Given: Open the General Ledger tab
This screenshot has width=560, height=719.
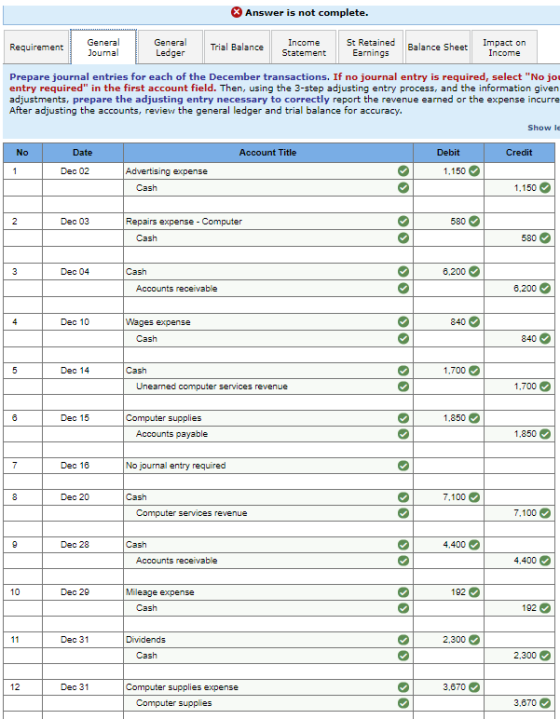Looking at the screenshot, I should [170, 47].
